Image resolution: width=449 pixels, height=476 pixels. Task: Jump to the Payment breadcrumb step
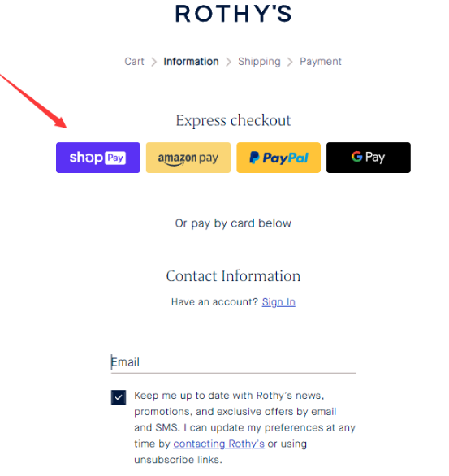click(321, 62)
